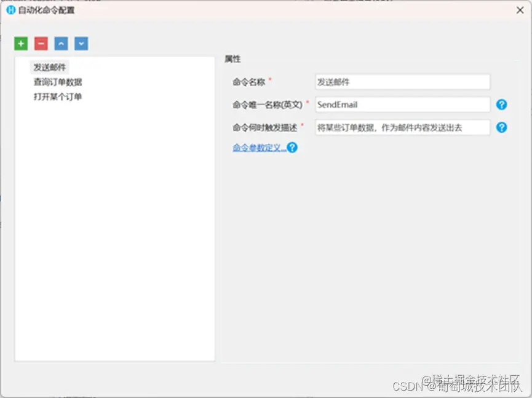The height and width of the screenshot is (398, 532).
Task: Click the help icon next to 命令唯一名称(英文)
Action: click(501, 105)
